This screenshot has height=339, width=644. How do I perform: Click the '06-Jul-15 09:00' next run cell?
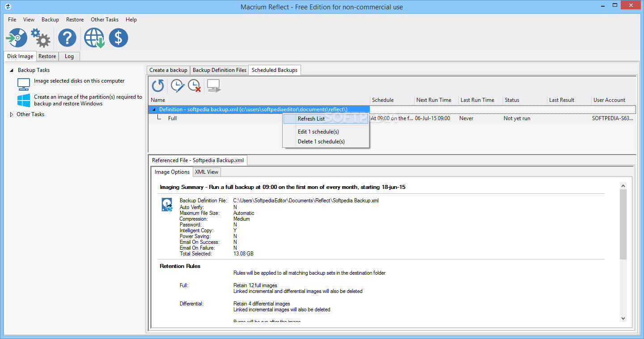pos(432,118)
